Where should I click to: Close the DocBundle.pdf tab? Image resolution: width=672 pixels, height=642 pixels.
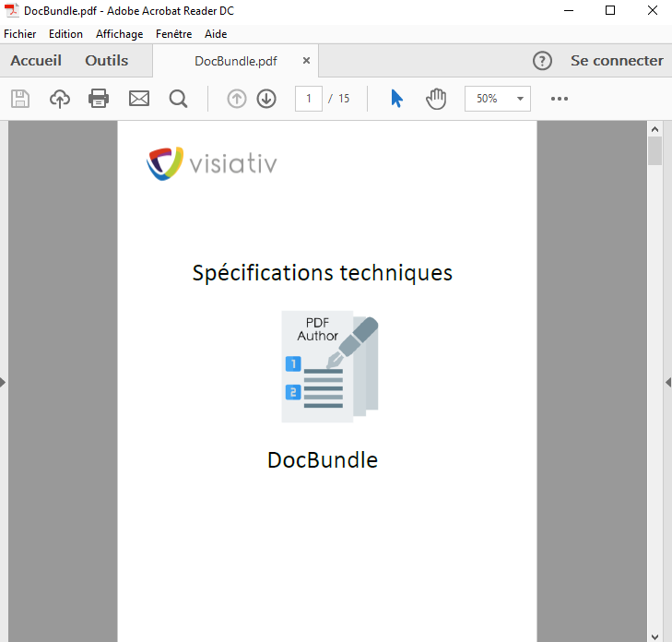point(306,61)
